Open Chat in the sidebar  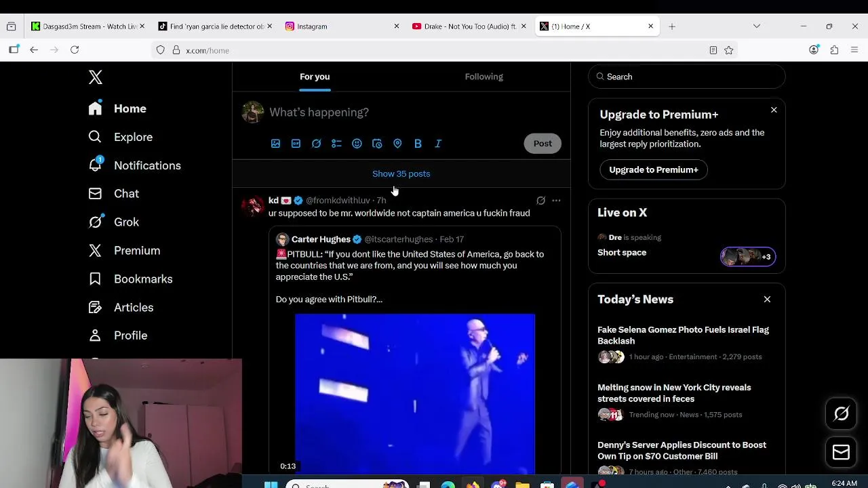pyautogui.click(x=114, y=194)
